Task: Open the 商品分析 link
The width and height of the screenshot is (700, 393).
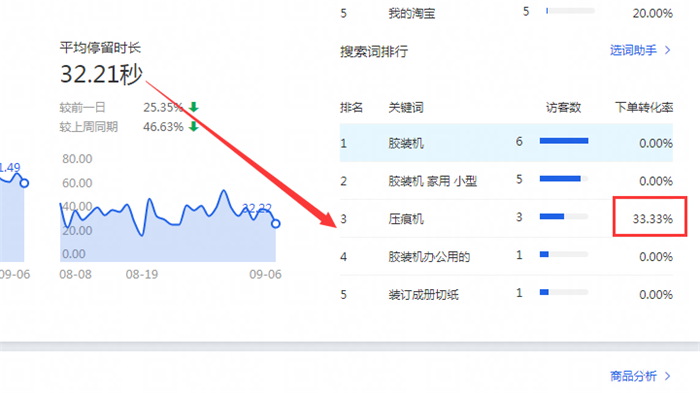Action: [633, 376]
